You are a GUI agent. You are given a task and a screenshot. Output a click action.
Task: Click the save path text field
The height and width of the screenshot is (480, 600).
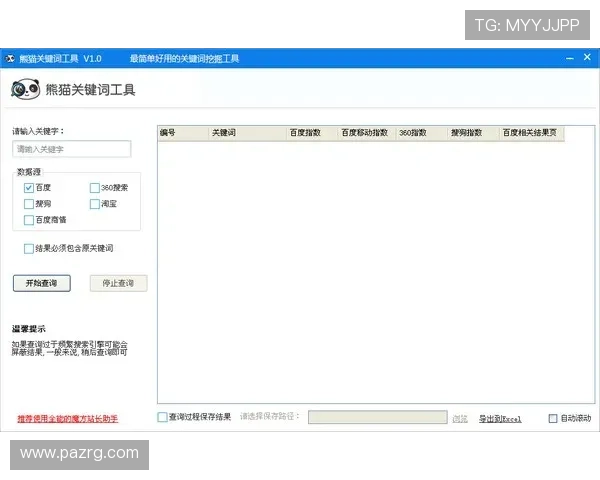[x=378, y=417]
